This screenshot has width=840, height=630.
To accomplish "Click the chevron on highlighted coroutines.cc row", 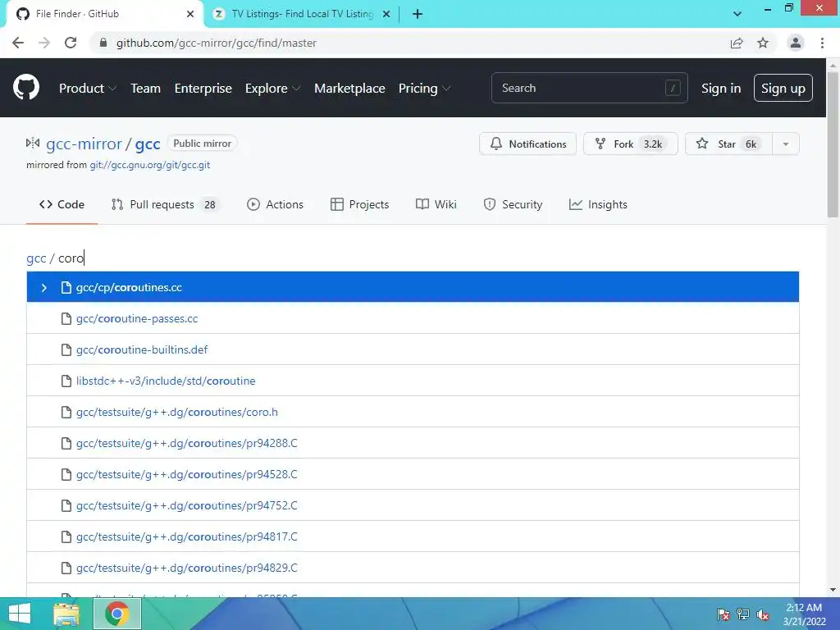I will (44, 288).
